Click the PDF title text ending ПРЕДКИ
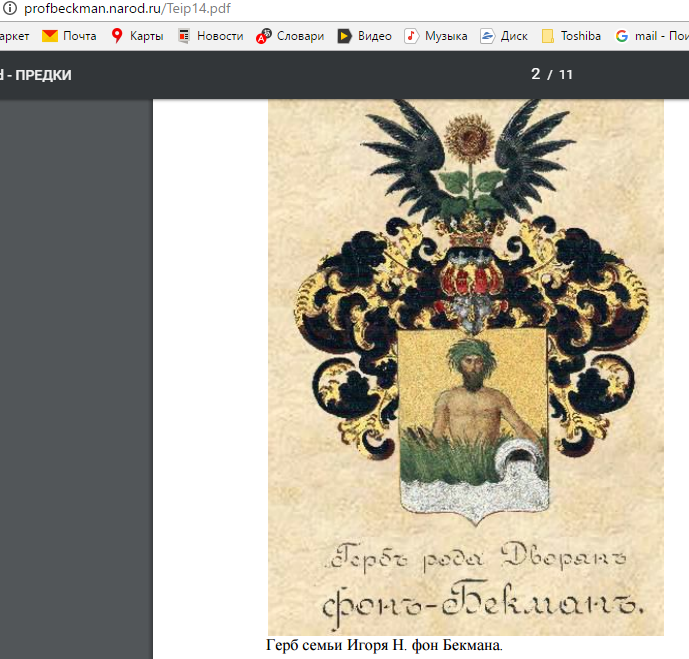 coord(36,75)
